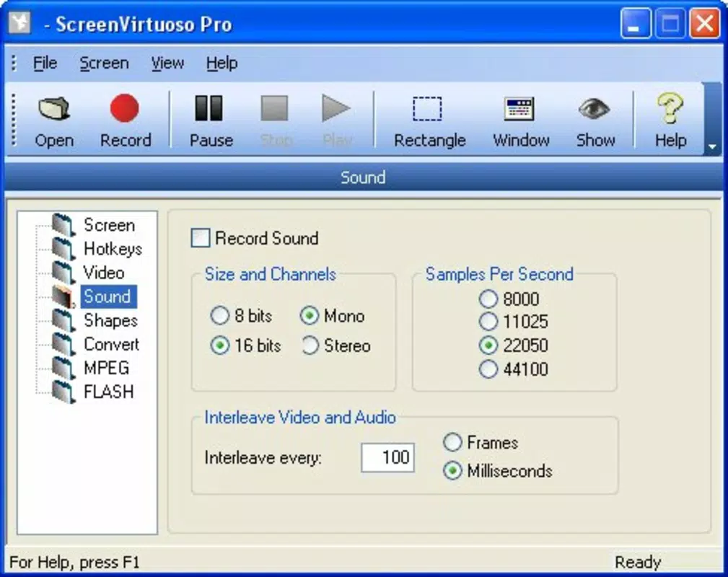
Task: Select Video in the settings tree
Action: click(103, 273)
